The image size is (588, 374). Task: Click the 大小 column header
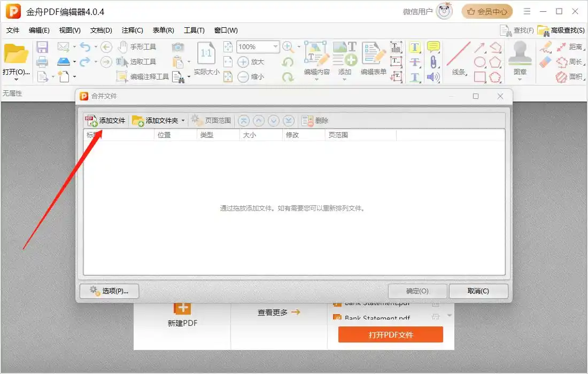(x=250, y=135)
